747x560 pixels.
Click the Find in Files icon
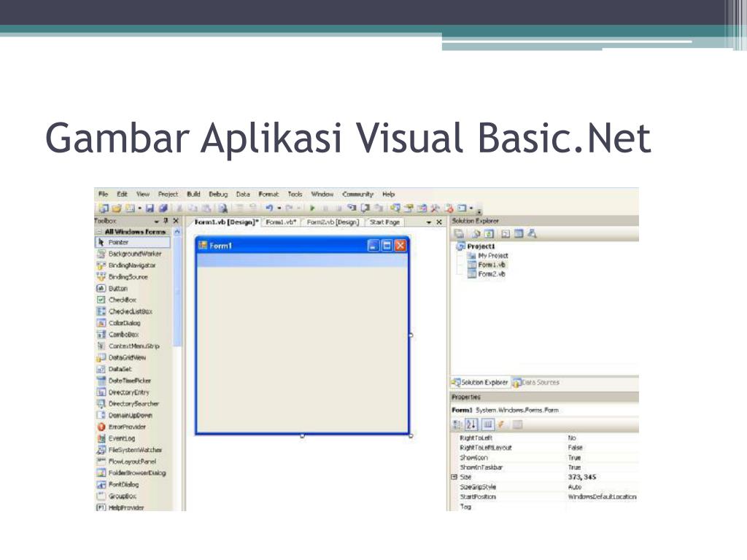[x=222, y=208]
